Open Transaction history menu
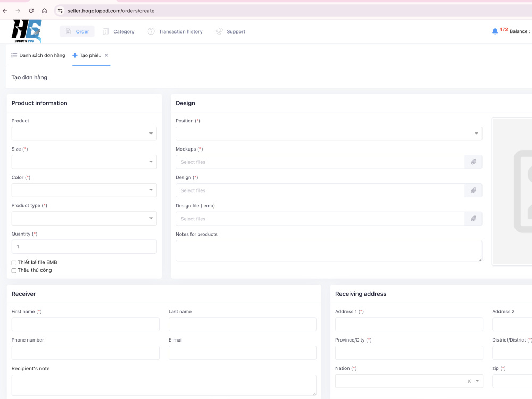Viewport: 532px width, 399px height. 175,31
